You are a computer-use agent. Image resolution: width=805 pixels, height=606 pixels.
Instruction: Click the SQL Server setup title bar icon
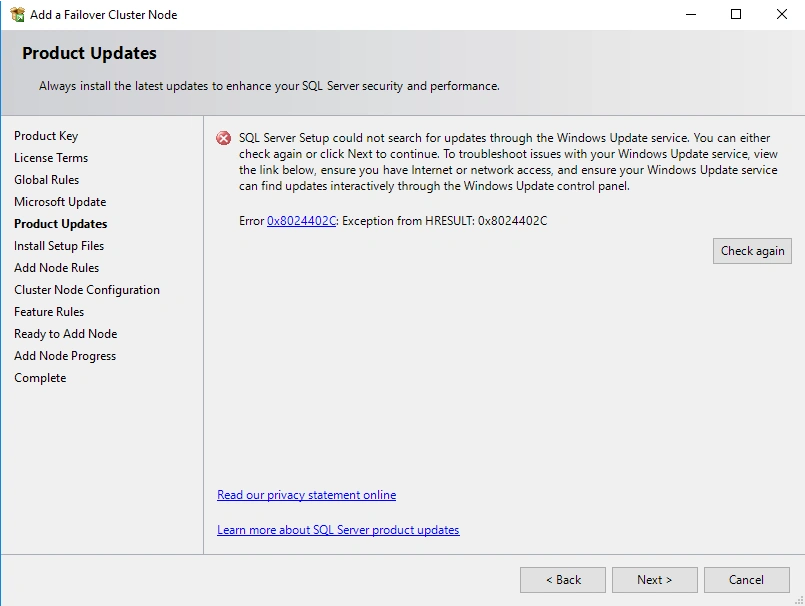(17, 15)
